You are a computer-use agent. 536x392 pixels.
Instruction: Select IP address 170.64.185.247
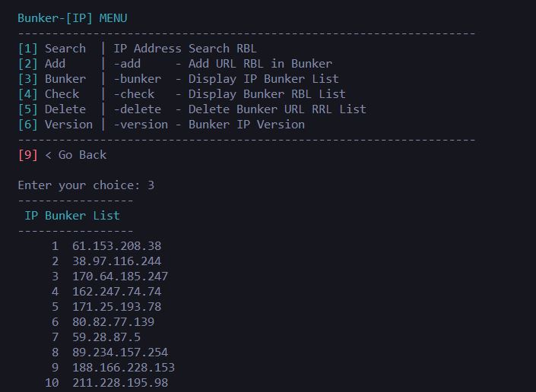(120, 277)
